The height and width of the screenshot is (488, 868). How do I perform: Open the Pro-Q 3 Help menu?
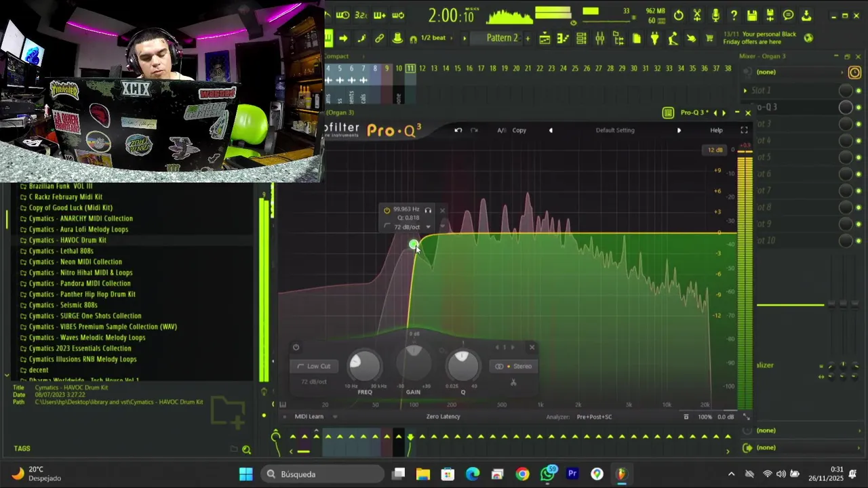click(x=716, y=130)
